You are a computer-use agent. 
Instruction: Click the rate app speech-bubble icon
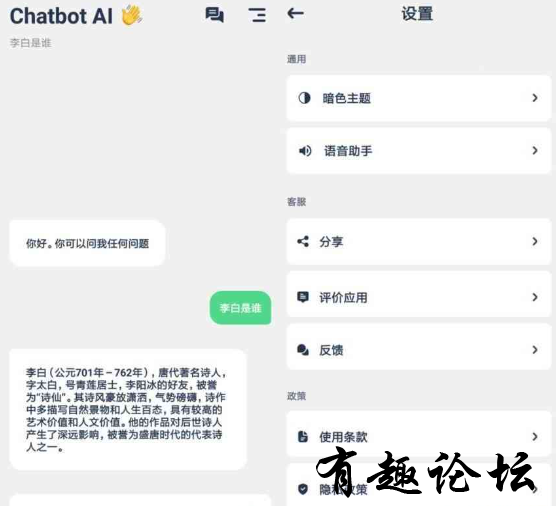tap(303, 297)
